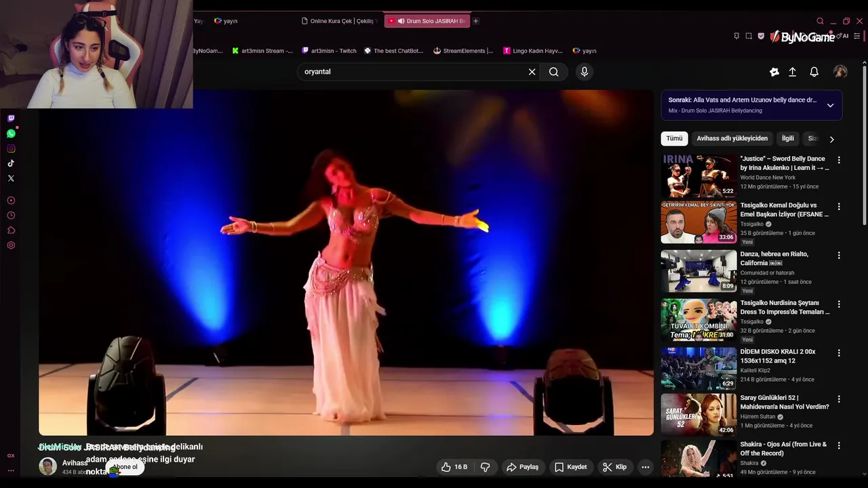Open GX Control icon at sidebar bottom
Viewport: 868px width, 488px height.
click(x=11, y=456)
